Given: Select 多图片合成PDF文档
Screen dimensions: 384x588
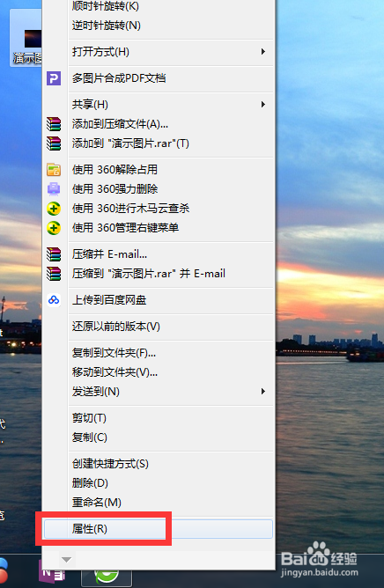Looking at the screenshot, I should coord(119,78).
